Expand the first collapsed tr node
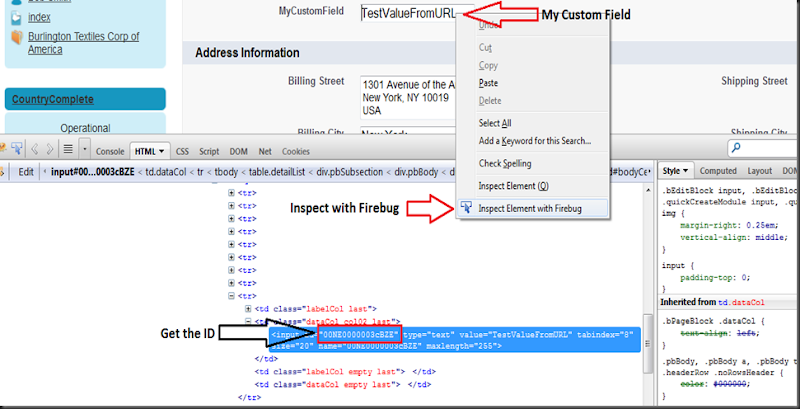Screen dimensions: 800x409 coord(232,193)
